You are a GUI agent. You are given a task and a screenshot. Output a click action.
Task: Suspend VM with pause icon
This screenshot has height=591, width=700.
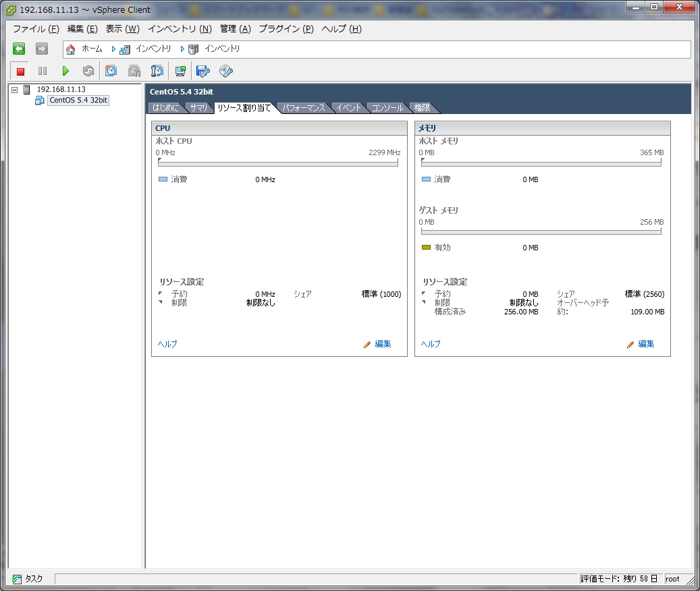(43, 71)
